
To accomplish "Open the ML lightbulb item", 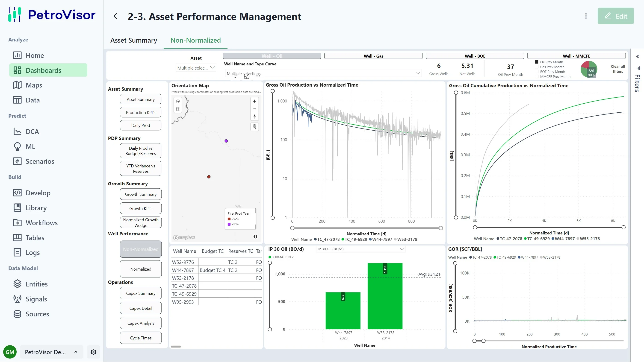I will (17, 147).
